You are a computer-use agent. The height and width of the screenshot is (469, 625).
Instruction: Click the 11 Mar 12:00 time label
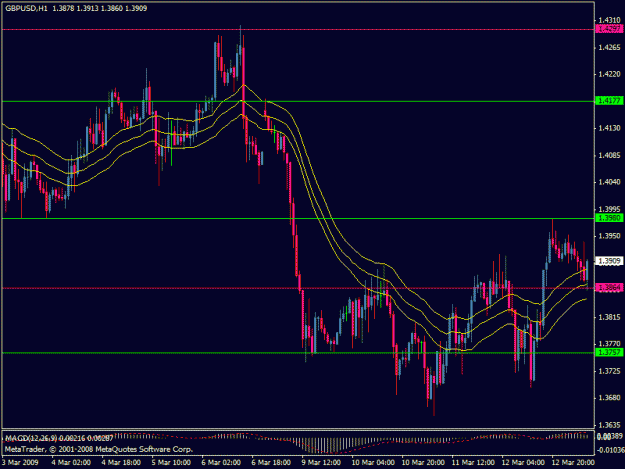(x=473, y=462)
